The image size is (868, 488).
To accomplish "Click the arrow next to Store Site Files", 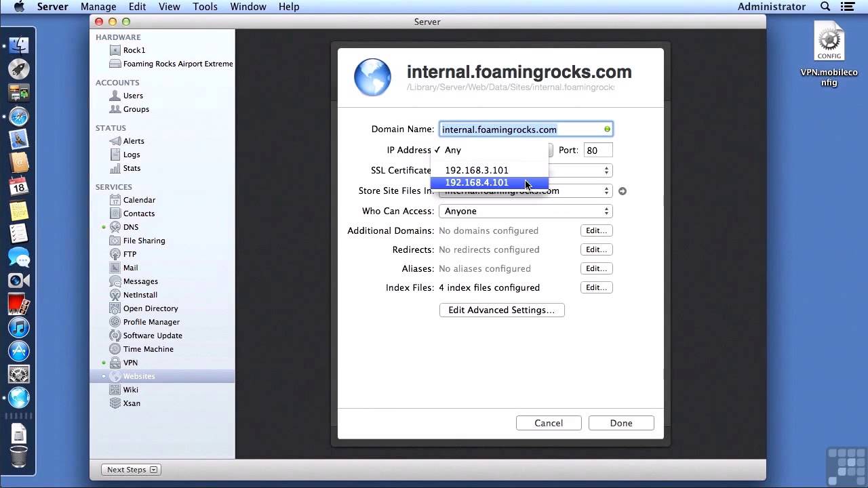I will coord(623,191).
